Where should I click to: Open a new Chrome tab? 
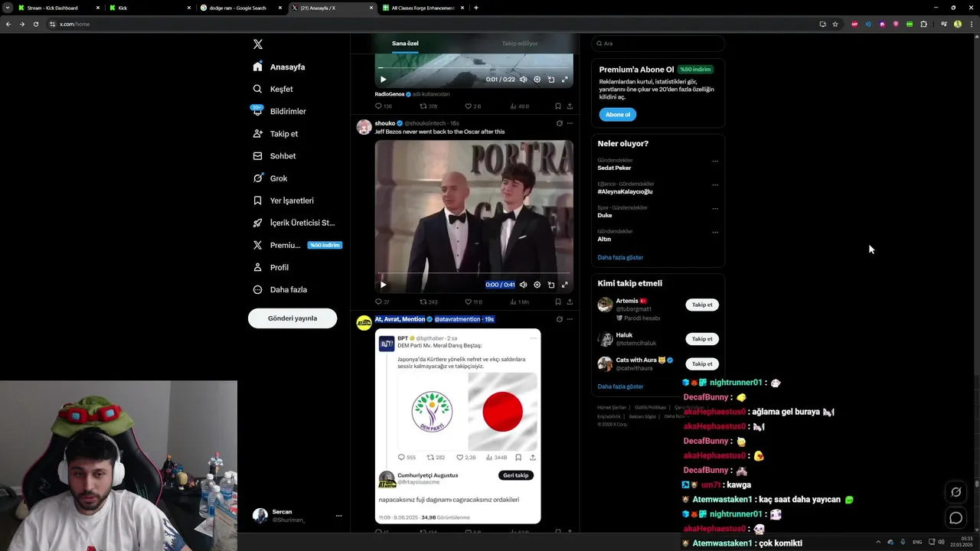pyautogui.click(x=476, y=8)
